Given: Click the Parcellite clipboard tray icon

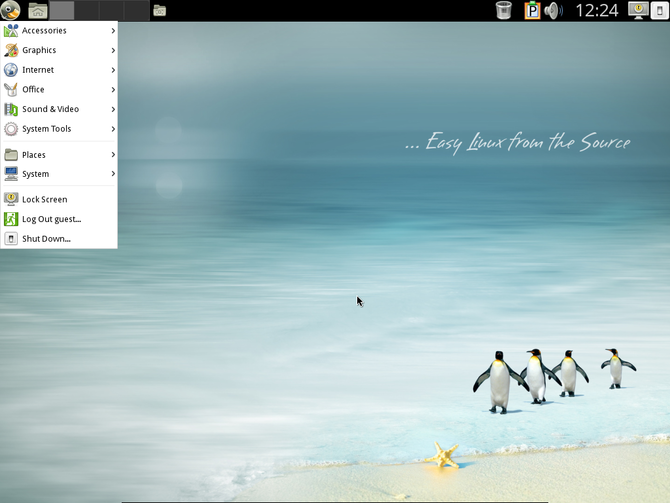Looking at the screenshot, I should (532, 10).
